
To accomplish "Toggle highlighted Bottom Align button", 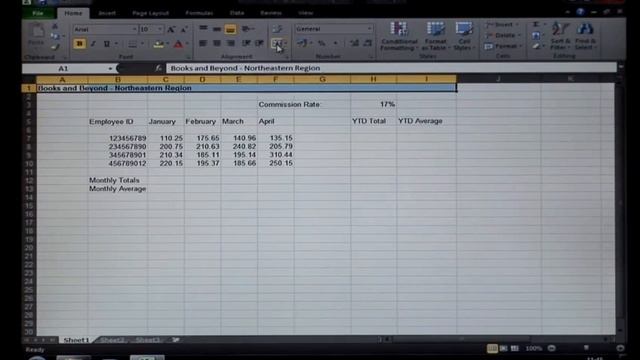I will coord(230,29).
